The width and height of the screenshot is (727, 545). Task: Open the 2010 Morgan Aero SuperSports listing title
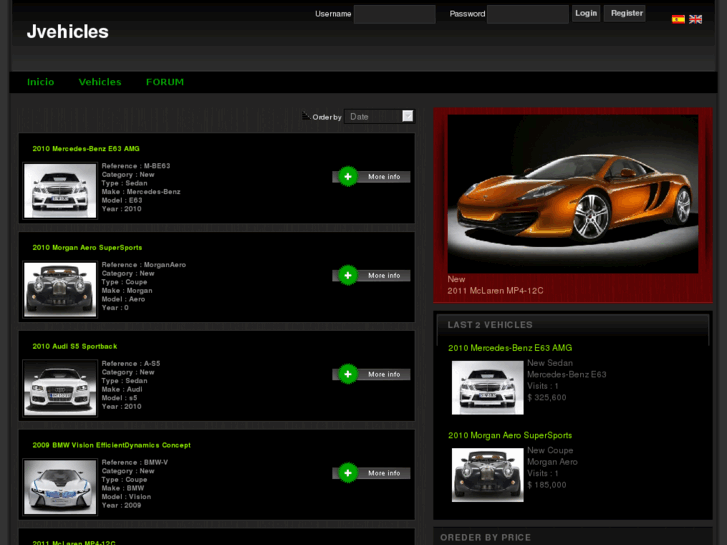click(x=87, y=248)
